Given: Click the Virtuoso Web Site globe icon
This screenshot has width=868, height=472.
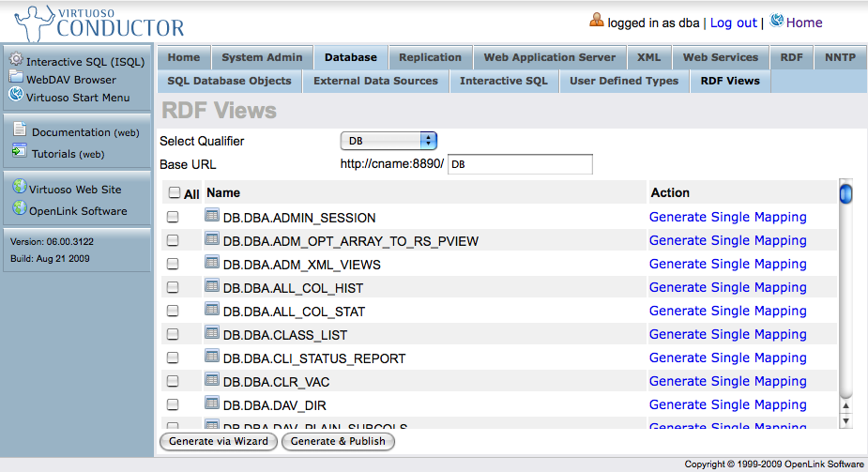Looking at the screenshot, I should pos(19,186).
